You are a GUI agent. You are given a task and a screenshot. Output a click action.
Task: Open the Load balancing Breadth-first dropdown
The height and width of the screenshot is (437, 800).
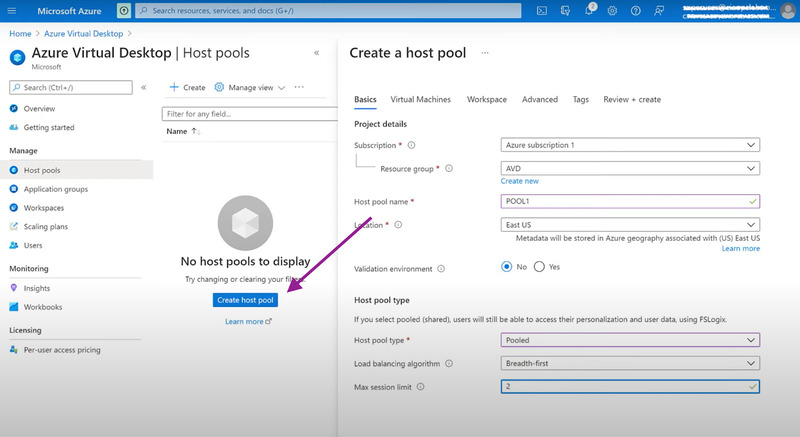[630, 364]
